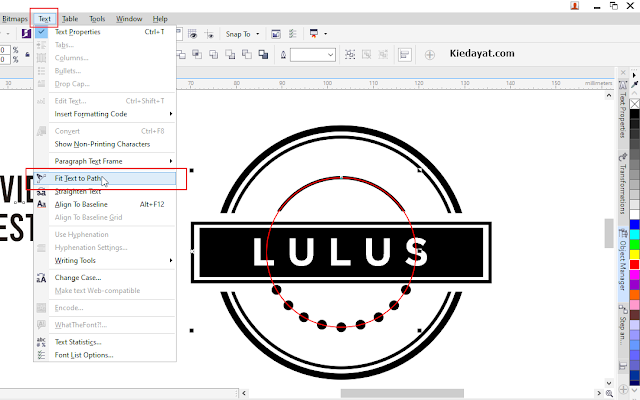
Task: Close the docker with the X button
Action: 623,73
